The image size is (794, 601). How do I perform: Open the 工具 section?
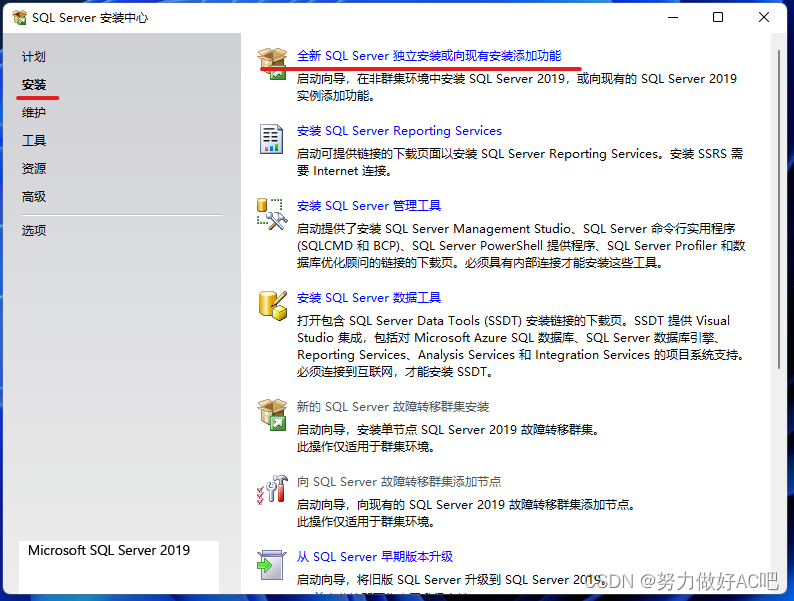34,140
